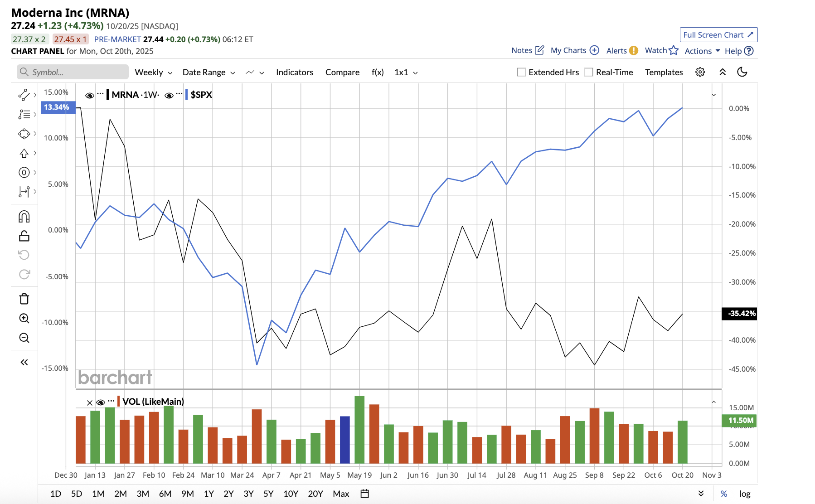The width and height of the screenshot is (815, 504).
Task: Focus the Symbol search field
Action: pyautogui.click(x=73, y=72)
